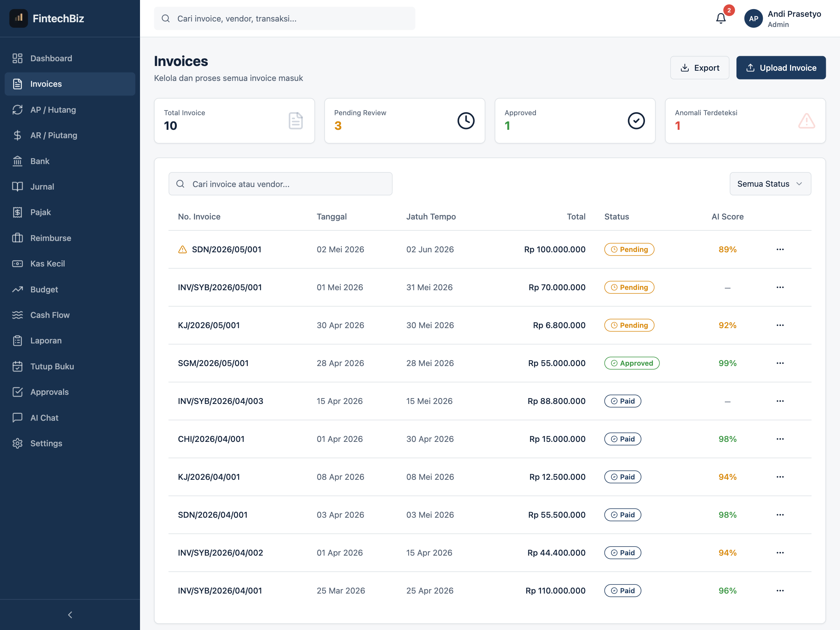
Task: Click Paid badge for CHI/2026/04/001
Action: (x=623, y=439)
